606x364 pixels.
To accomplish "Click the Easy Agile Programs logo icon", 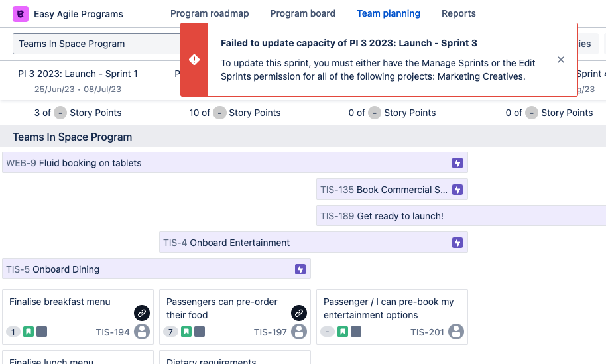I will (x=21, y=13).
